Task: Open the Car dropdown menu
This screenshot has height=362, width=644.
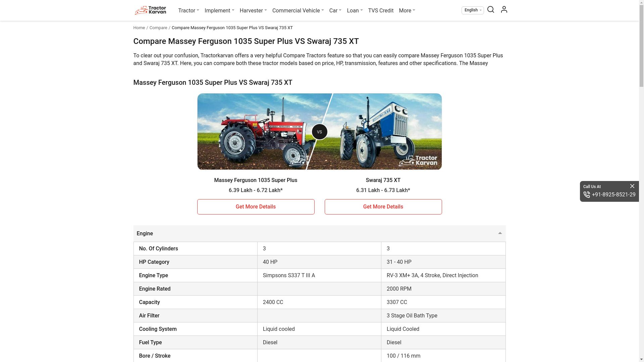Action: point(335,11)
